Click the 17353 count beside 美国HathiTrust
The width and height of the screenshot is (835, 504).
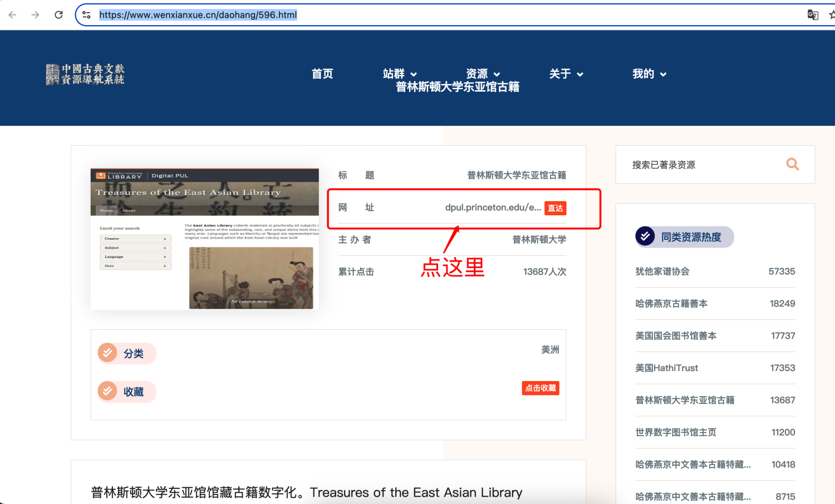[783, 368]
